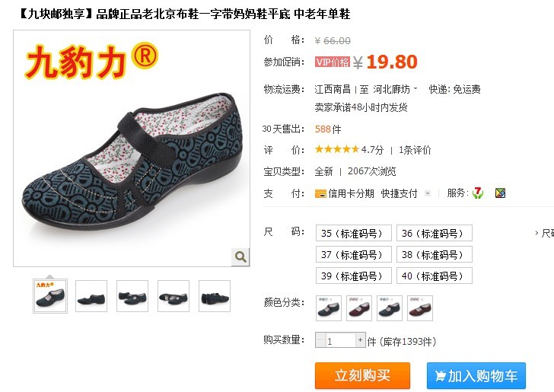
Task: Open the 河北廊坊 destination dropdown
Action: click(395, 89)
